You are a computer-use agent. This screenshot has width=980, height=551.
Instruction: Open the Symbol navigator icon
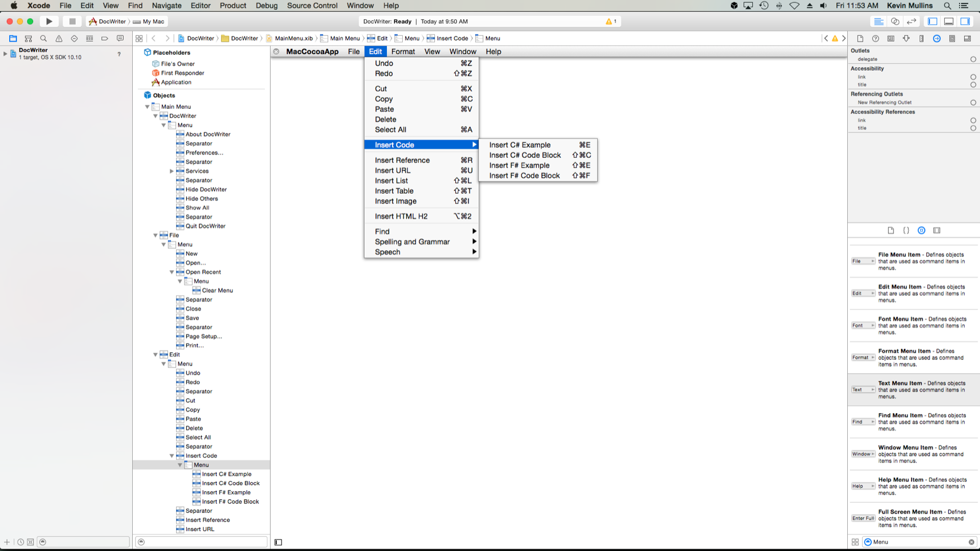pos(28,38)
